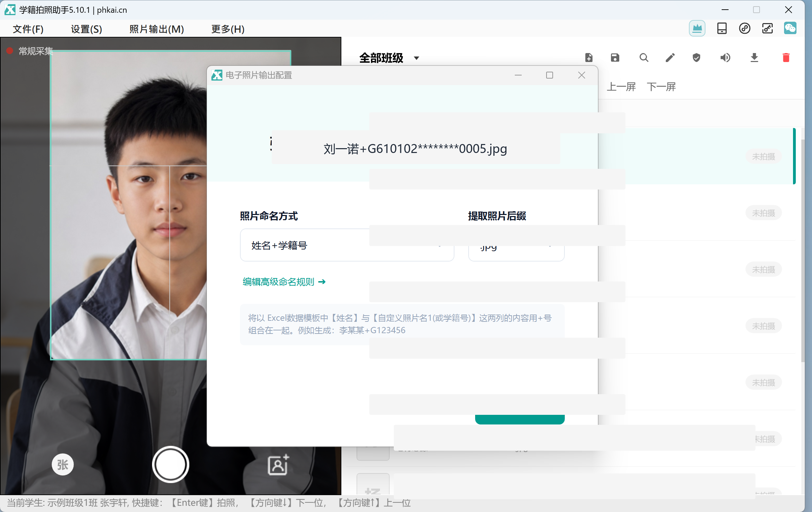The image size is (812, 512).
Task: Open the 全部班级 class dropdown
Action: coord(389,58)
